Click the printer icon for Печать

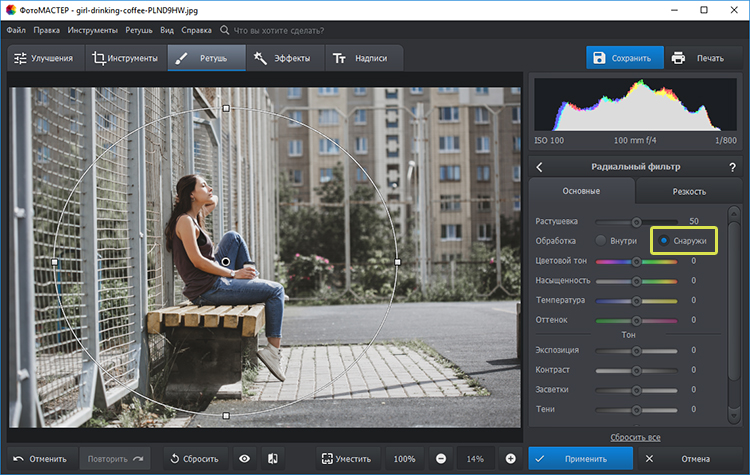pos(679,58)
